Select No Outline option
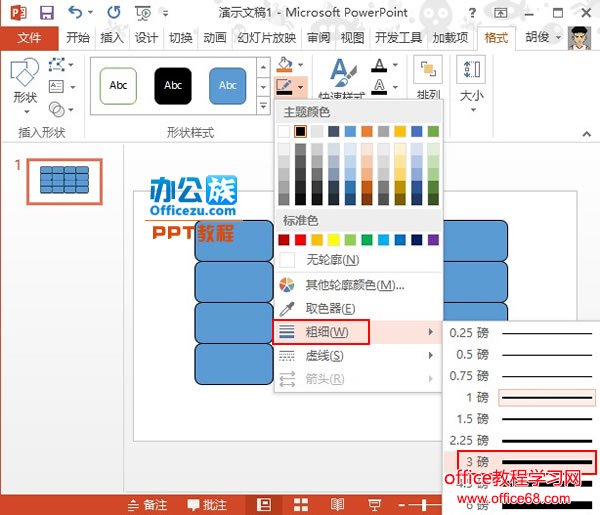600x515 pixels. pos(358,260)
